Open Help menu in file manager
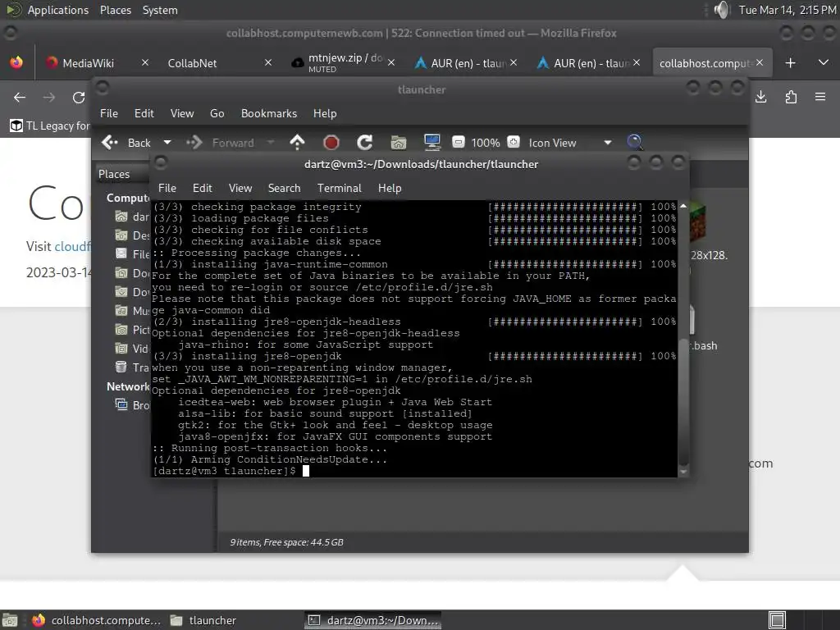Viewport: 840px width, 630px height. pyautogui.click(x=325, y=113)
